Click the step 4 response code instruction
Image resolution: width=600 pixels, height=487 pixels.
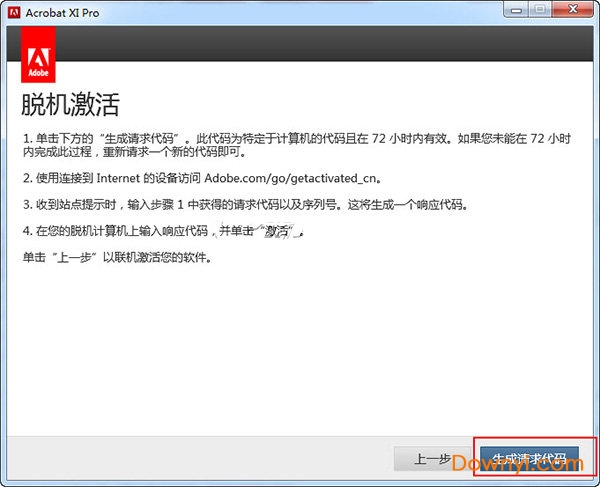(x=160, y=231)
